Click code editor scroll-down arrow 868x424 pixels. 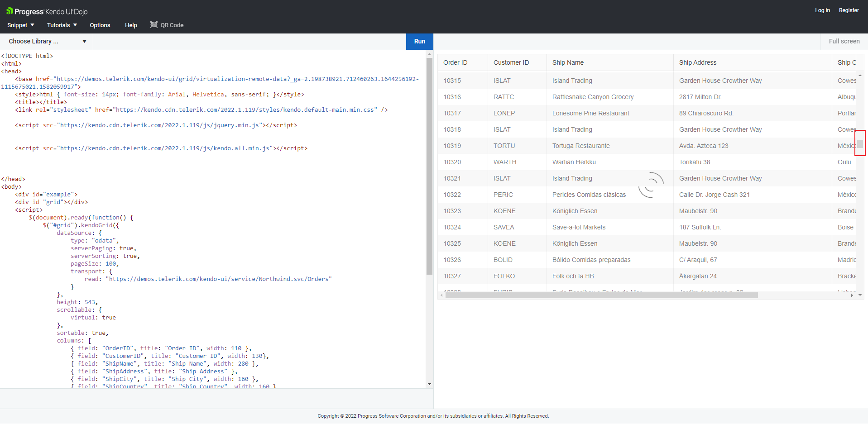(x=429, y=384)
